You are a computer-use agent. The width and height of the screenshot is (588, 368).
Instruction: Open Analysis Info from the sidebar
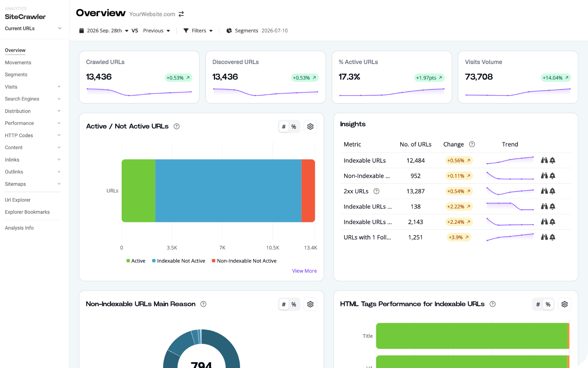point(19,228)
